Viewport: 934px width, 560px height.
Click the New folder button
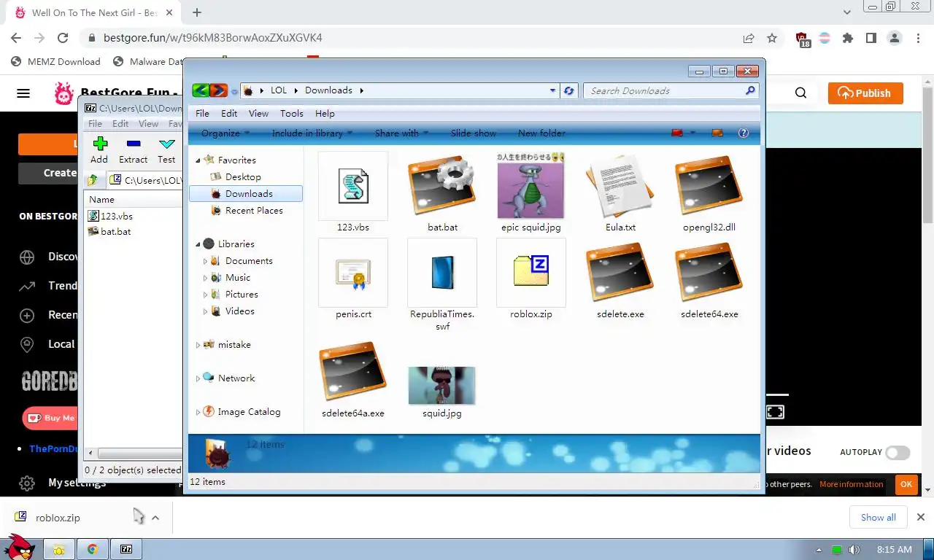click(x=541, y=133)
